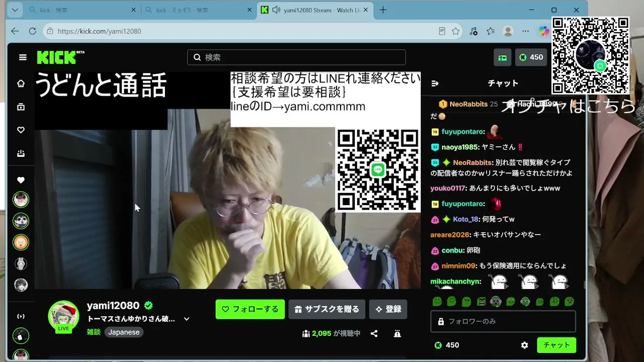Open NeoRabbits username in 別れ芸 message
The image size is (644, 362).
[x=472, y=162]
